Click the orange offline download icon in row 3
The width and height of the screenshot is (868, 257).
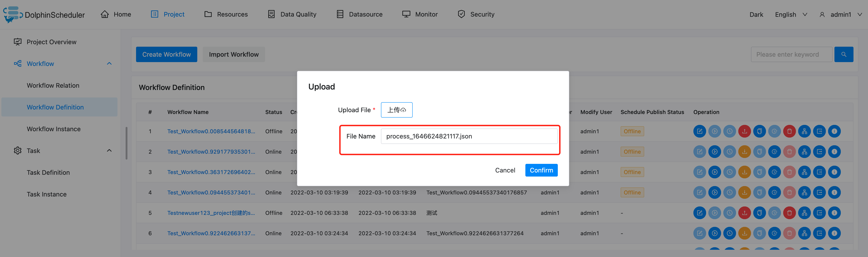coord(744,172)
